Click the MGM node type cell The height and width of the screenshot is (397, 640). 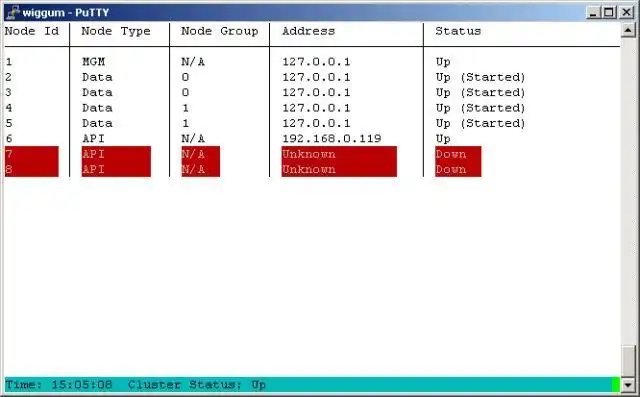coord(93,62)
